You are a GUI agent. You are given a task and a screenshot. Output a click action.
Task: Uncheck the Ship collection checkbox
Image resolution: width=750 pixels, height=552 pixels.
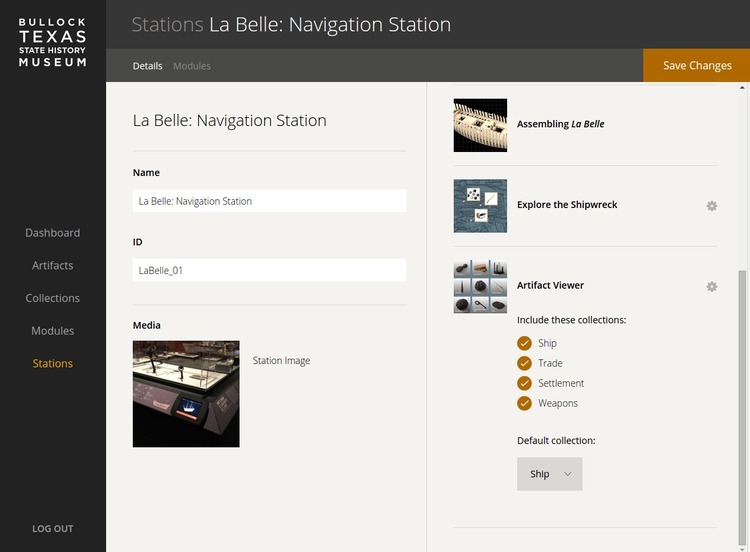point(524,343)
